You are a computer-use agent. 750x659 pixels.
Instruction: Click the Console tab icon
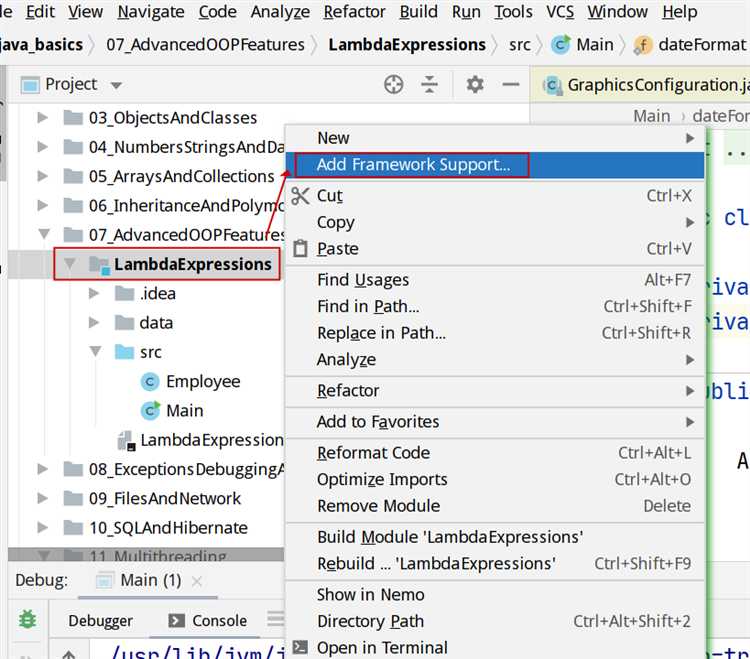pyautogui.click(x=176, y=621)
